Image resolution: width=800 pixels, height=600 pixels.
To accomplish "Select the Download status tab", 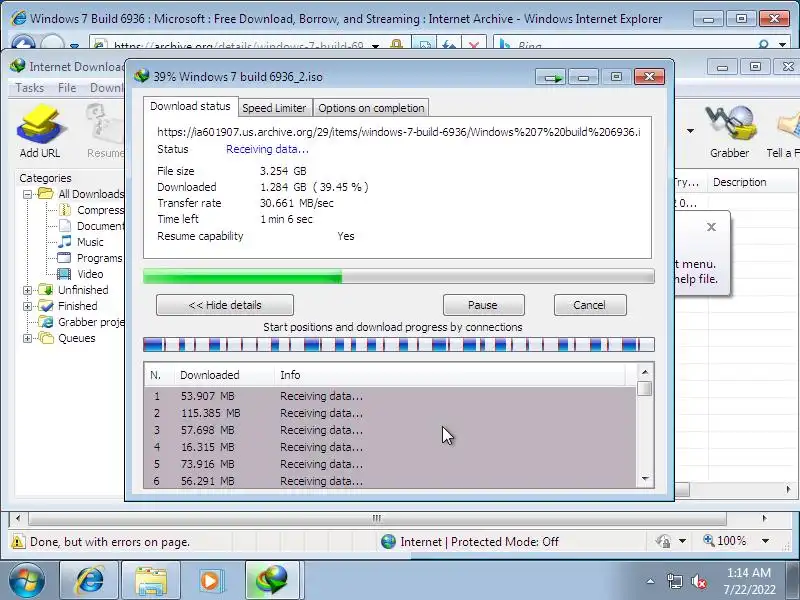I will coord(190,106).
